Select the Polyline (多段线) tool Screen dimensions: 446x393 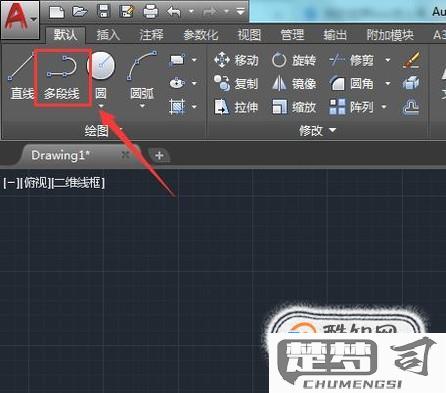[x=62, y=78]
